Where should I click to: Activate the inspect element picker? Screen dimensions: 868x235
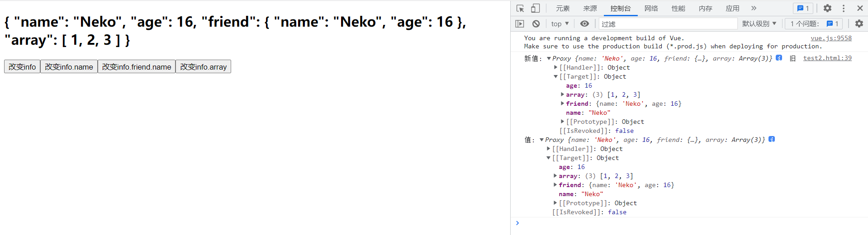520,8
